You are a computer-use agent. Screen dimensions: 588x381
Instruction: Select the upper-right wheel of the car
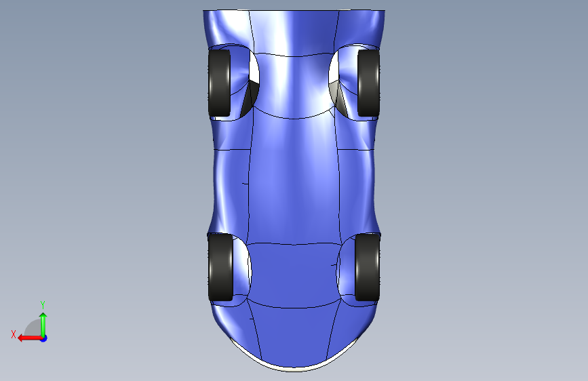(x=369, y=83)
